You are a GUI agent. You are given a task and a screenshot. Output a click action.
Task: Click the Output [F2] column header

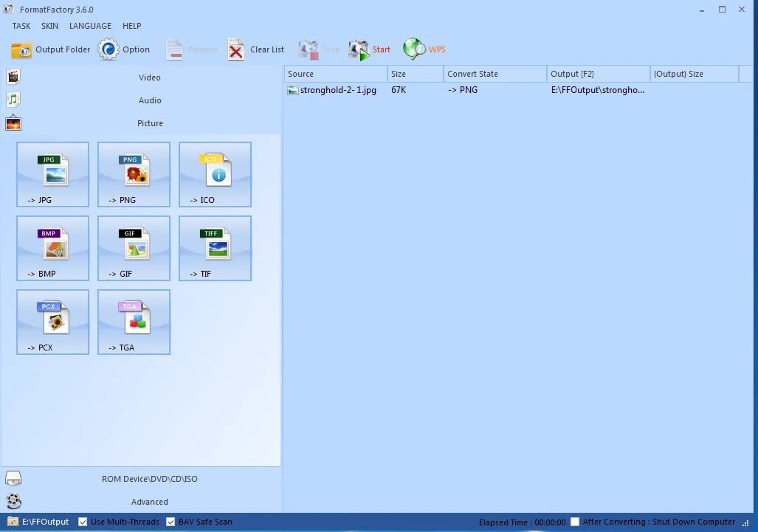pos(599,74)
